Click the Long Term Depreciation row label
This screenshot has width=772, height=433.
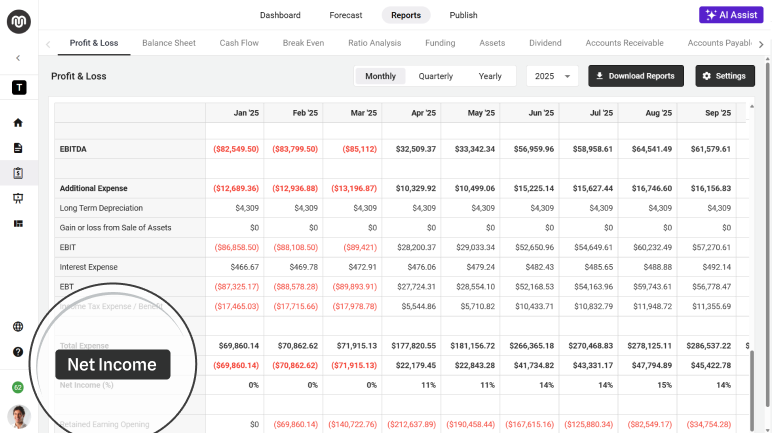pyautogui.click(x=101, y=208)
